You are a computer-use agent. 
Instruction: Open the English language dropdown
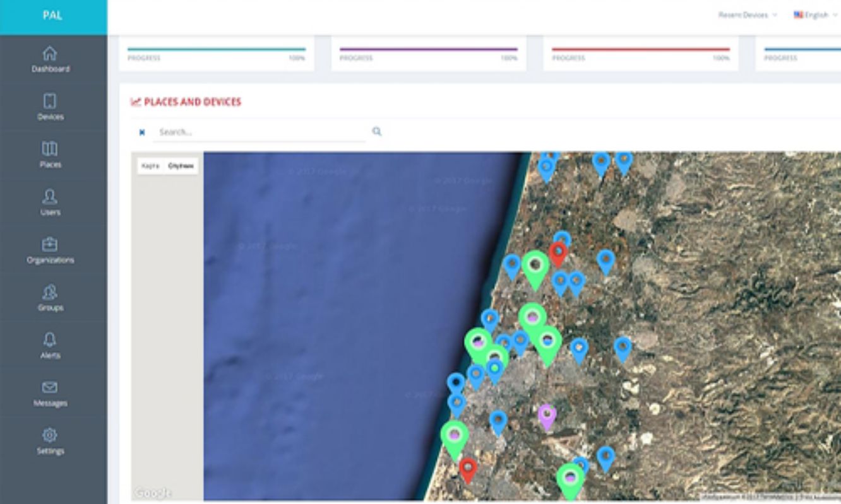click(815, 15)
